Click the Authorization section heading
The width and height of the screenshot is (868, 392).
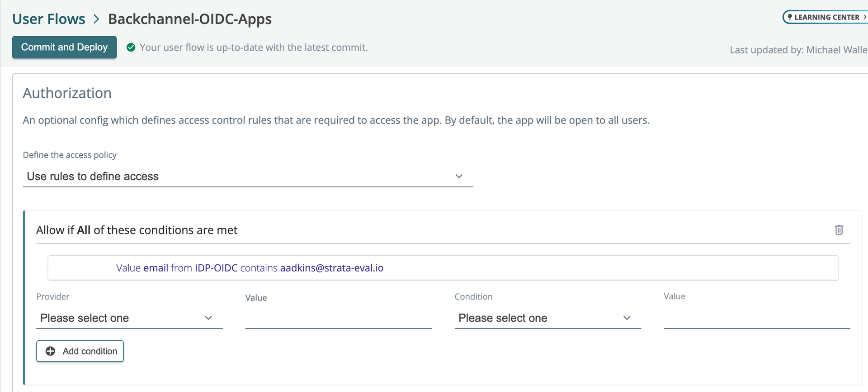(67, 93)
